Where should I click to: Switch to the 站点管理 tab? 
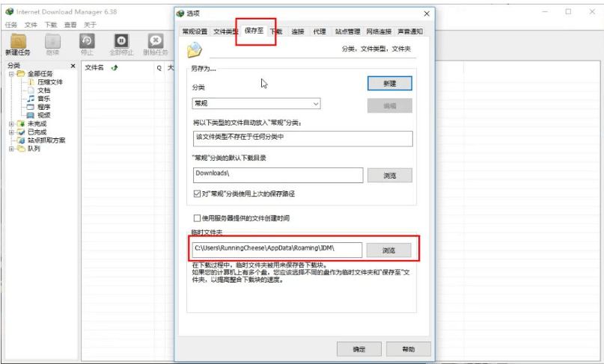[347, 31]
